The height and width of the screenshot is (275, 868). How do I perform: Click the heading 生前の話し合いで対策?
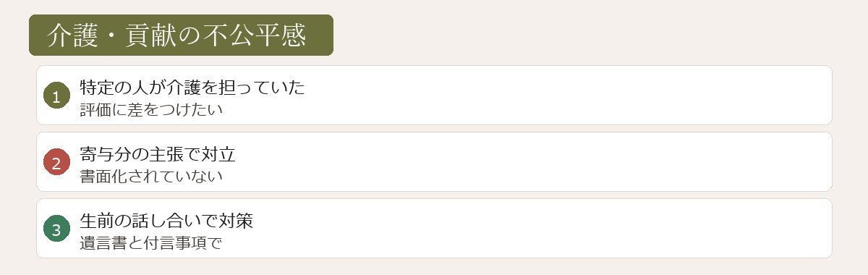[x=166, y=221]
